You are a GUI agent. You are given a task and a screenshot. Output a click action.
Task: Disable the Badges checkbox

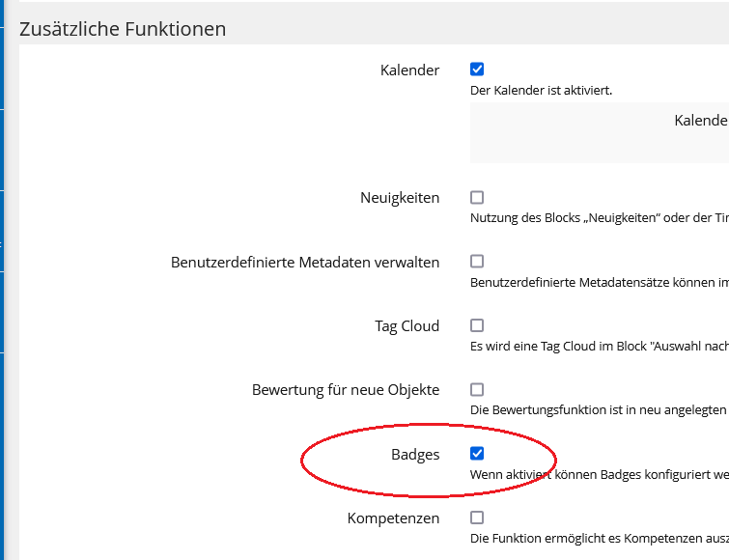coord(477,454)
